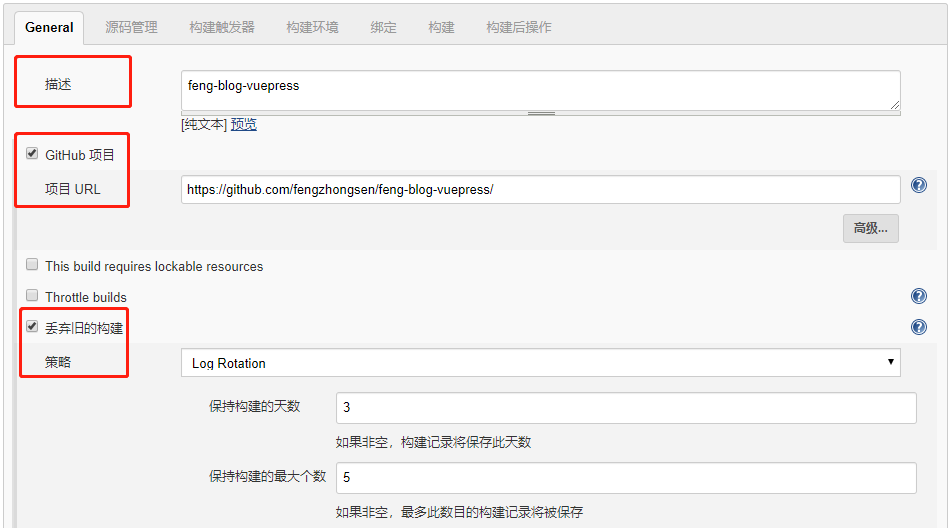The height and width of the screenshot is (528, 950).
Task: Open the 构建 tab
Action: (x=441, y=27)
